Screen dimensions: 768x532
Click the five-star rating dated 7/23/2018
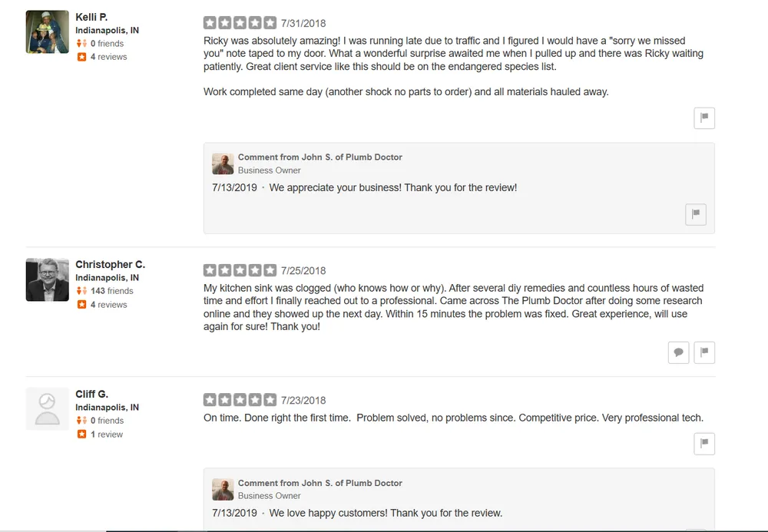click(240, 400)
